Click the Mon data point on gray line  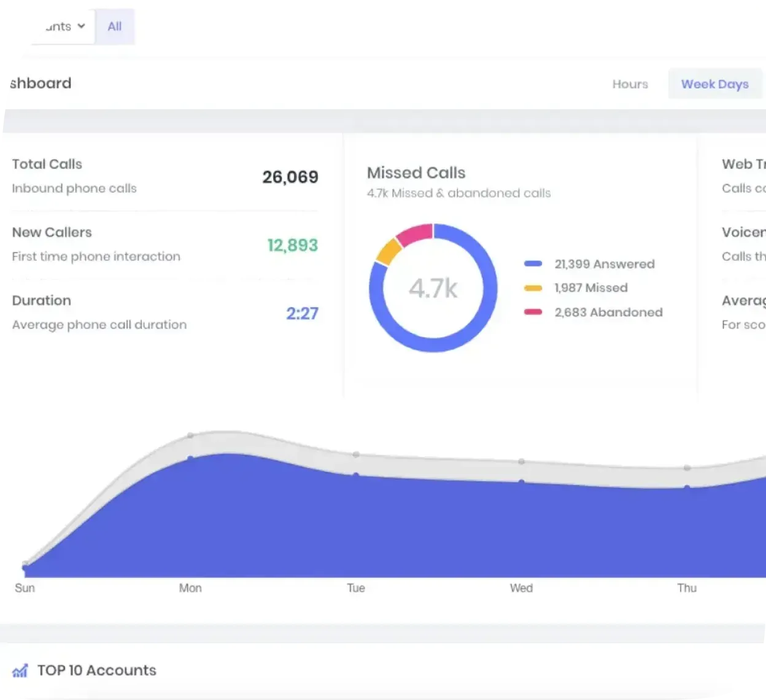(x=190, y=435)
